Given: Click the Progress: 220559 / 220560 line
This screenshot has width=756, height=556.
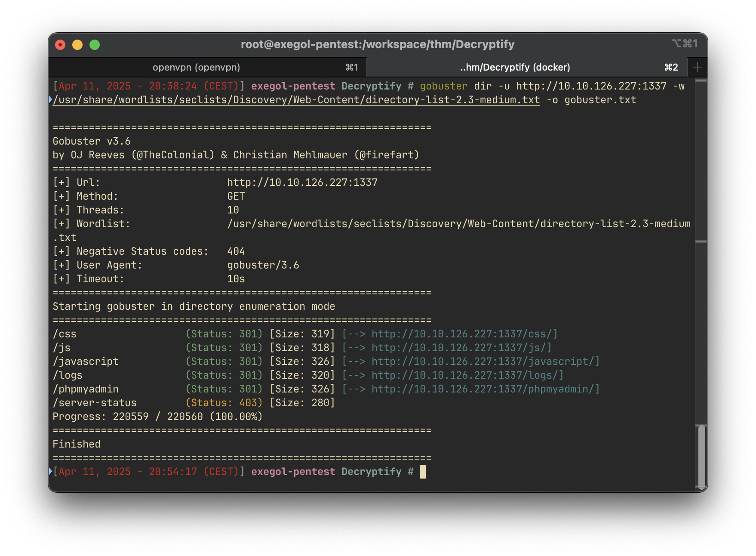Looking at the screenshot, I should 157,417.
